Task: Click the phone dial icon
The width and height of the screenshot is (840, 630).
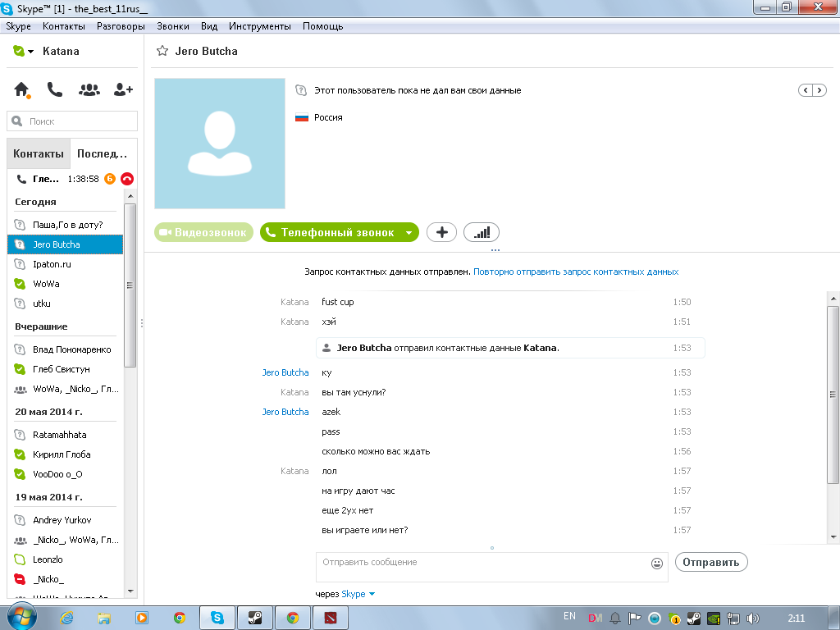Action: pyautogui.click(x=55, y=89)
